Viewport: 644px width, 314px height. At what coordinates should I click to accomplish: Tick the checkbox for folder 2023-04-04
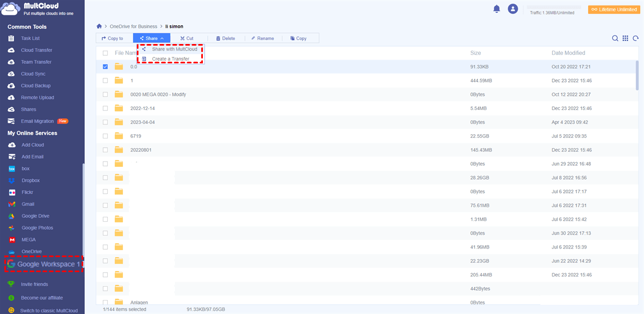pos(105,122)
